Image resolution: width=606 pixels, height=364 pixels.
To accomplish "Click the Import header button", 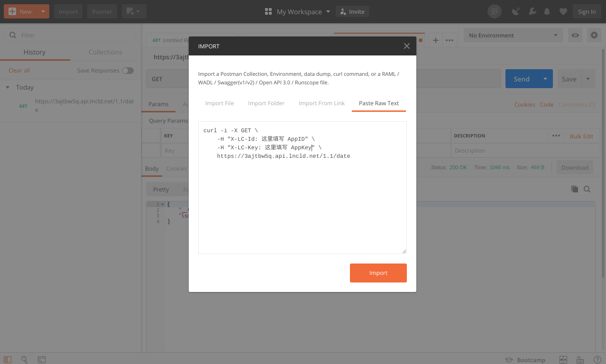I will pos(68,11).
